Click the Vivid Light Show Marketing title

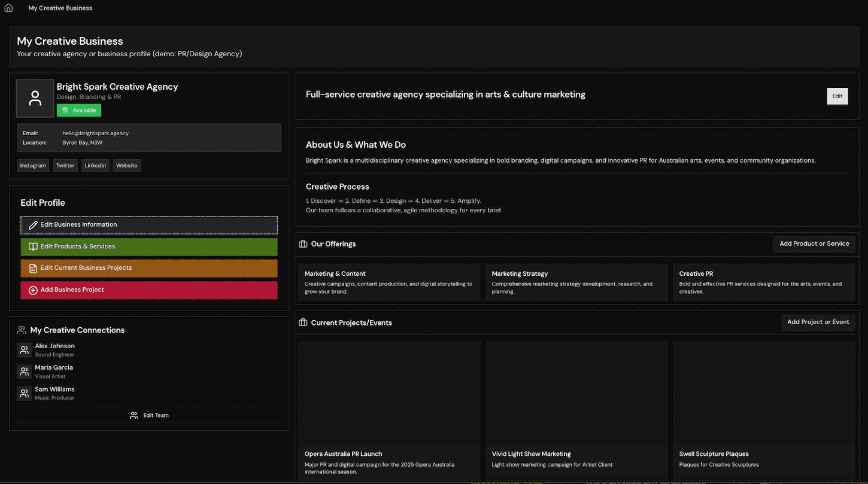coord(532,454)
